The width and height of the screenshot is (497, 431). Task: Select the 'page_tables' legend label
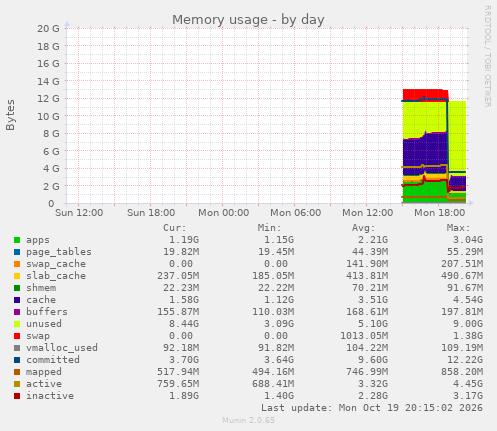point(59,252)
